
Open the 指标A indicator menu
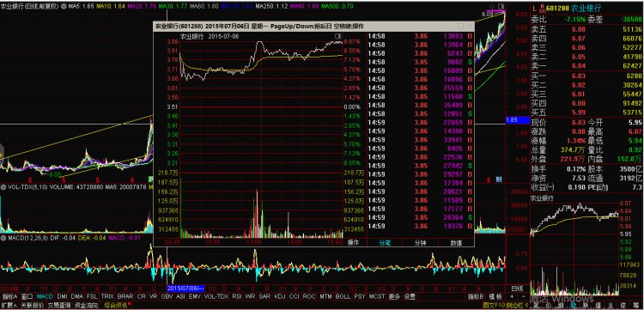click(9, 296)
